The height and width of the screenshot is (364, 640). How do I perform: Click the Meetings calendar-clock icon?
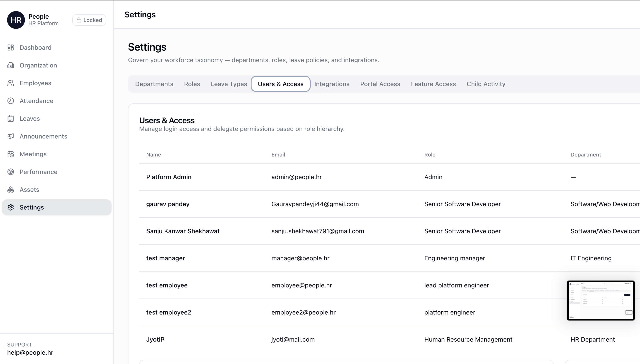tap(10, 154)
